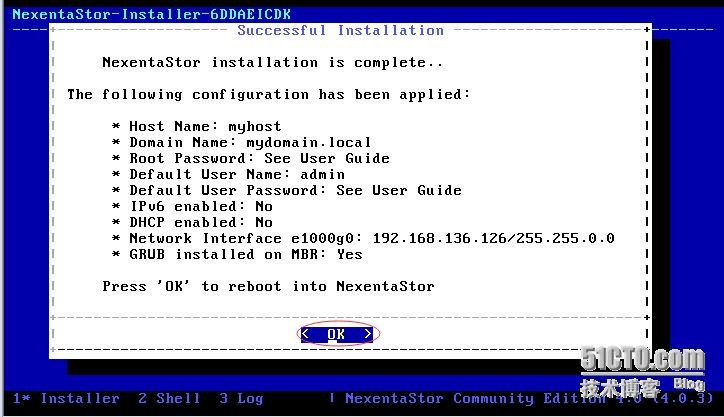724x417 pixels.
Task: Select the Network Interface e1000g0 address line
Action: tap(363, 238)
